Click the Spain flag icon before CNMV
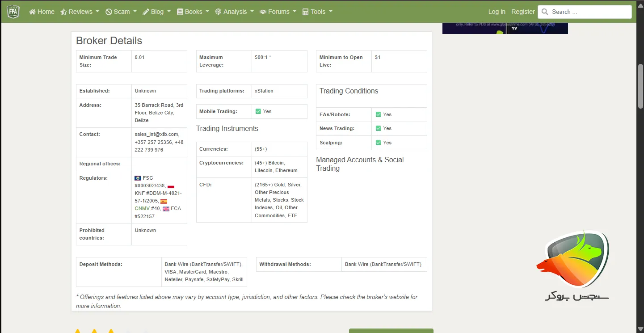Image resolution: width=644 pixels, height=333 pixels. point(164,201)
